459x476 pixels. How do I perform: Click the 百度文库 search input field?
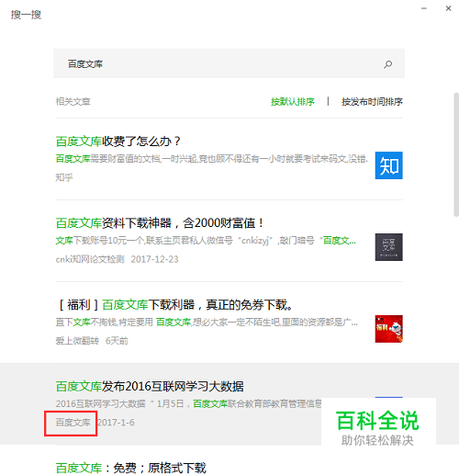[229, 63]
